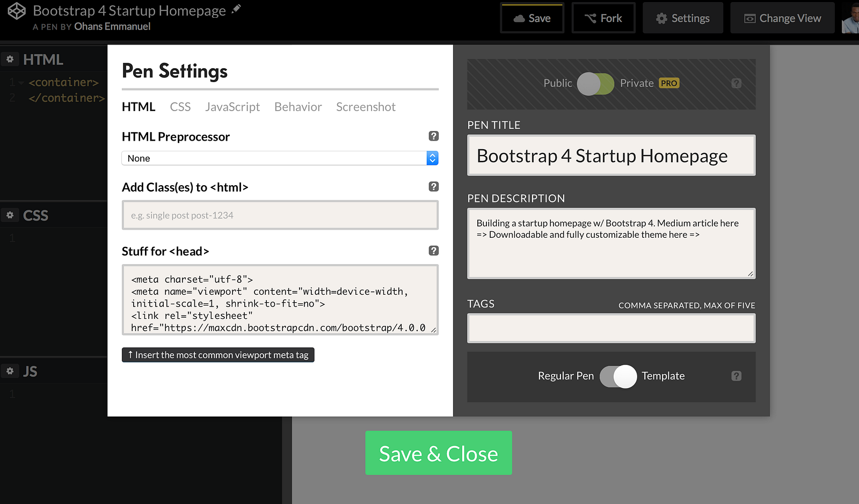
Task: Switch to the CSS settings tab
Action: click(180, 107)
